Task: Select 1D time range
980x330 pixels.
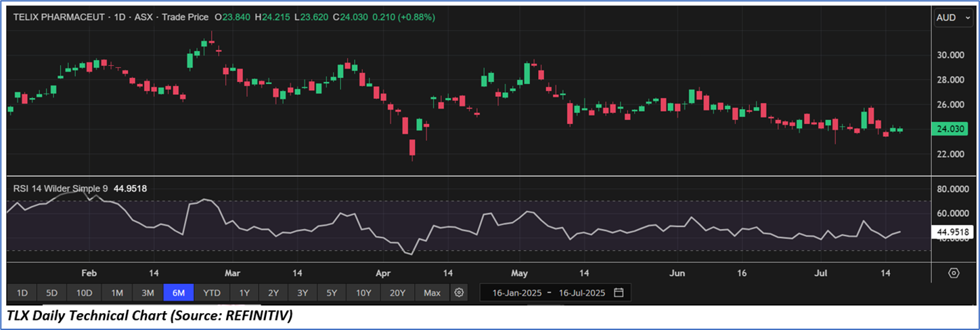Action: (x=22, y=293)
